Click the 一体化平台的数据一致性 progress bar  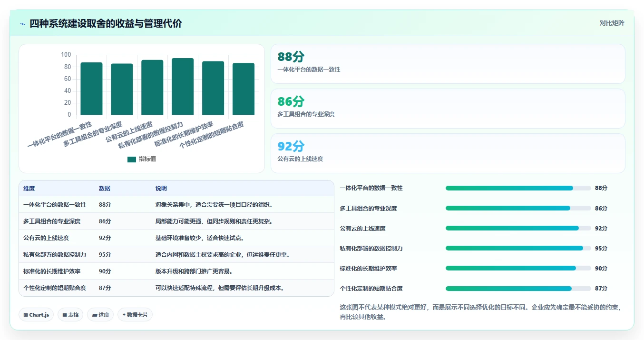pyautogui.click(x=518, y=188)
